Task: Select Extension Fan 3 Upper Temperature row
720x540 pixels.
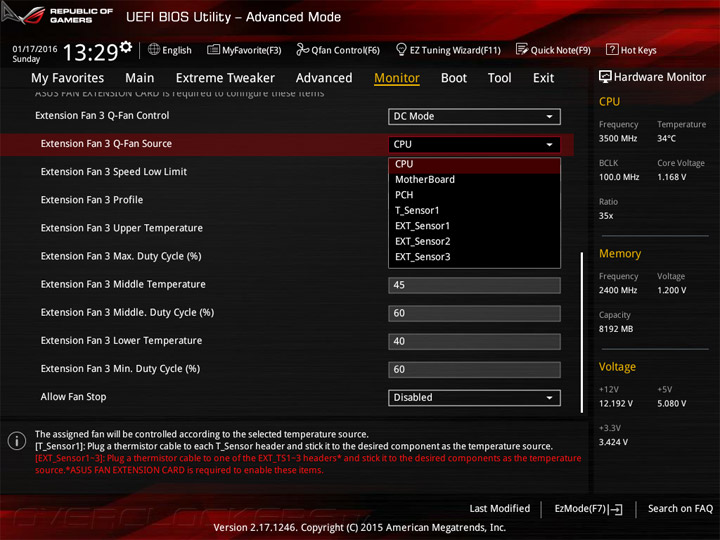Action: coord(122,228)
